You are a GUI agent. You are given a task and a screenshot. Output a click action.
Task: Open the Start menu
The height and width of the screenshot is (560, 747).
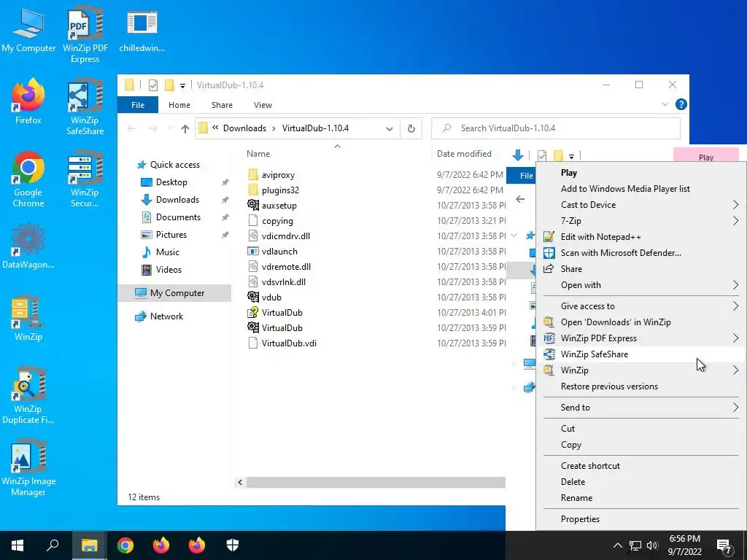[x=18, y=545]
